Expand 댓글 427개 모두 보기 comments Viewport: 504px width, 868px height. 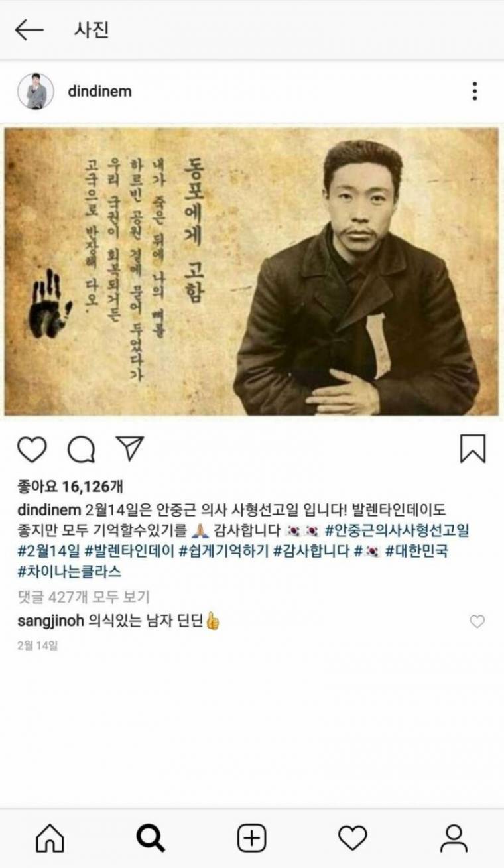point(84,596)
